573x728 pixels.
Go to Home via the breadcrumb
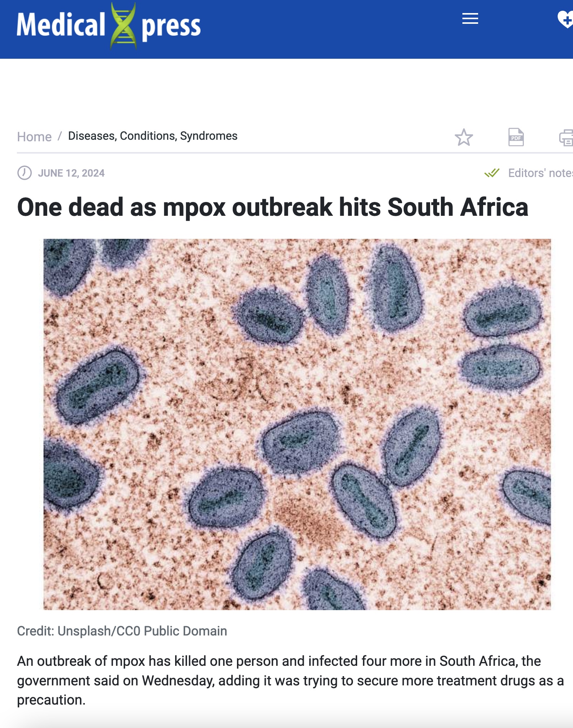[x=34, y=137]
